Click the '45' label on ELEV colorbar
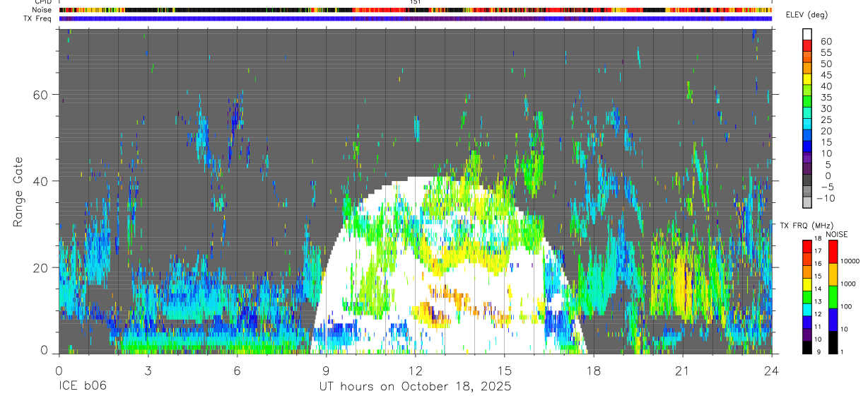 pyautogui.click(x=825, y=75)
